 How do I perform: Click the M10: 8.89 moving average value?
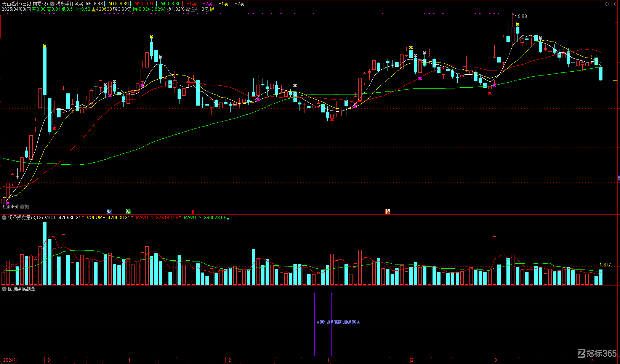point(119,4)
